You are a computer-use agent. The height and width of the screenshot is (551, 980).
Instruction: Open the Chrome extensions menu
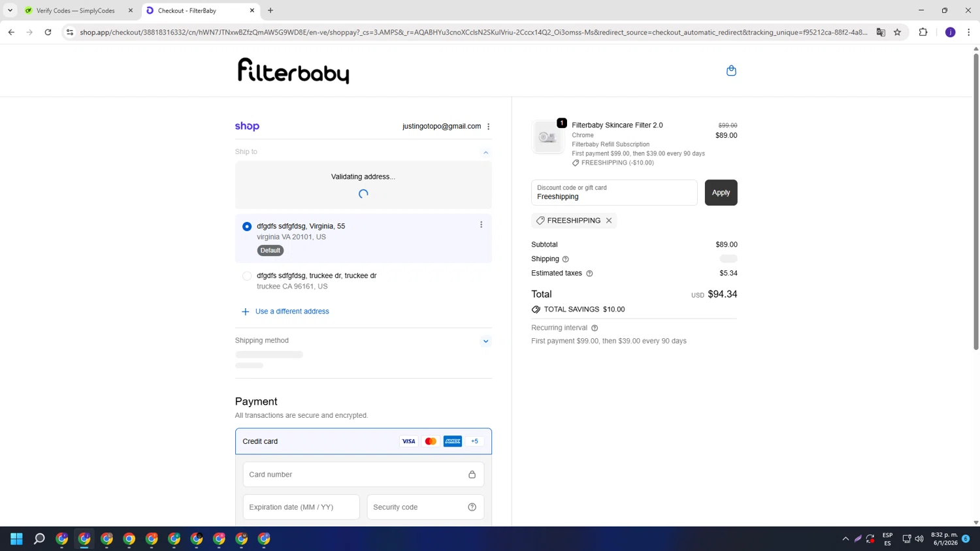click(923, 32)
